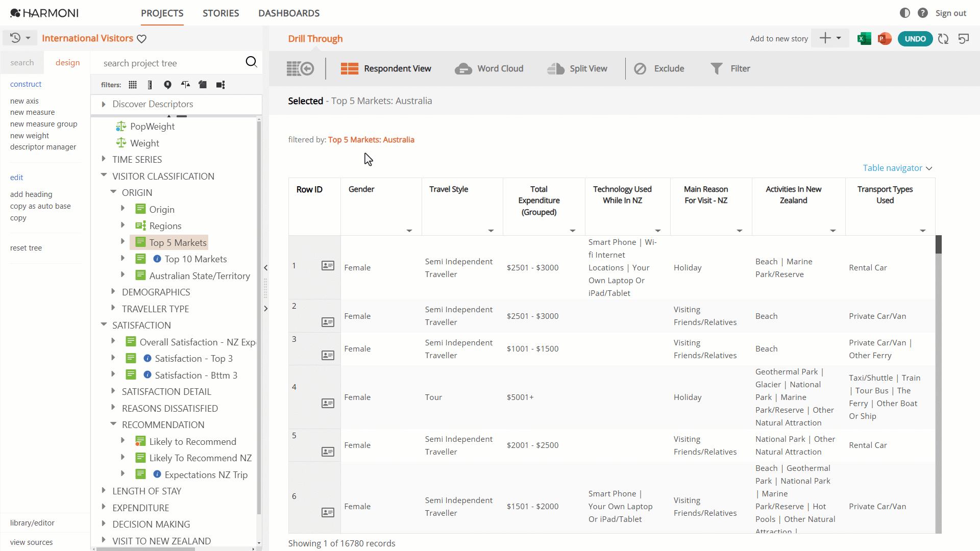Open the Table navigator dropdown
This screenshot has width=980, height=551.
(x=897, y=168)
